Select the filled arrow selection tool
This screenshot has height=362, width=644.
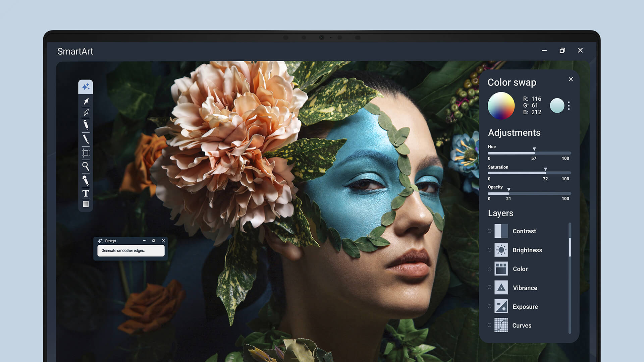coord(86,101)
